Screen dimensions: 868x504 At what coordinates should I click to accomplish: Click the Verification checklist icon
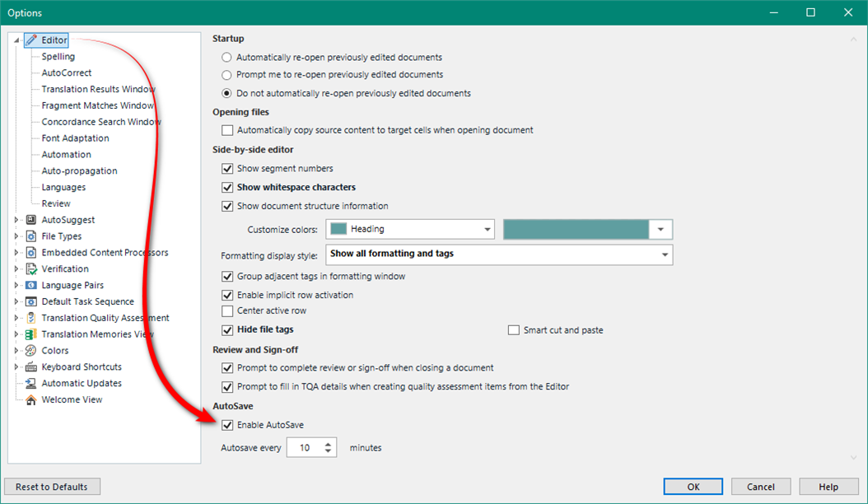[x=31, y=268]
